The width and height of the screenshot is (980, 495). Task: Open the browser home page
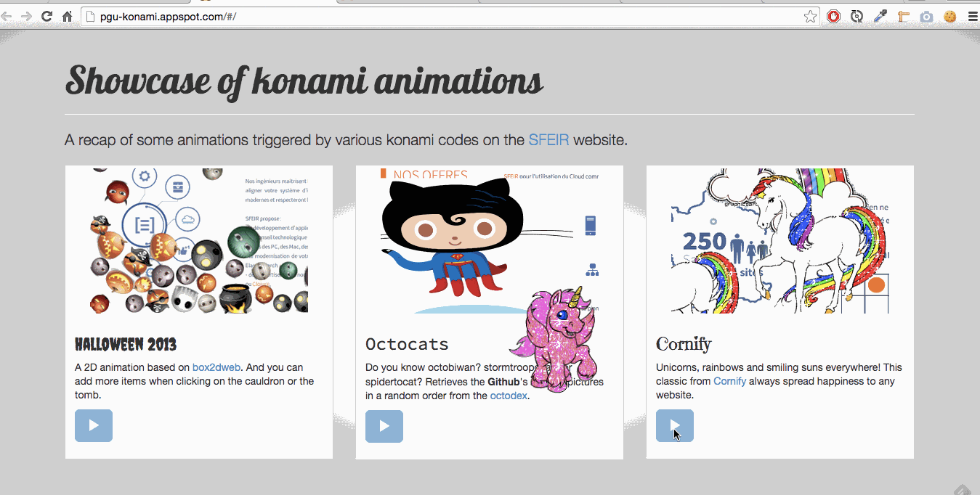[67, 16]
